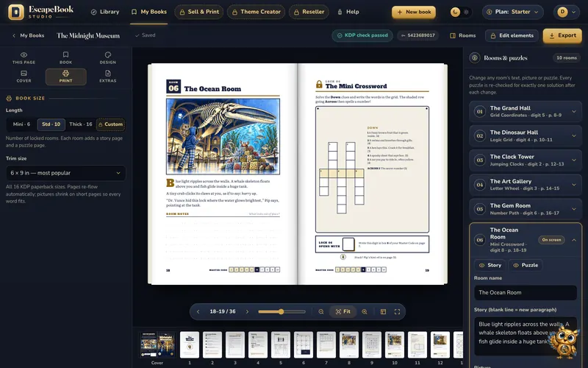
Task: Create a New book
Action: tap(414, 12)
